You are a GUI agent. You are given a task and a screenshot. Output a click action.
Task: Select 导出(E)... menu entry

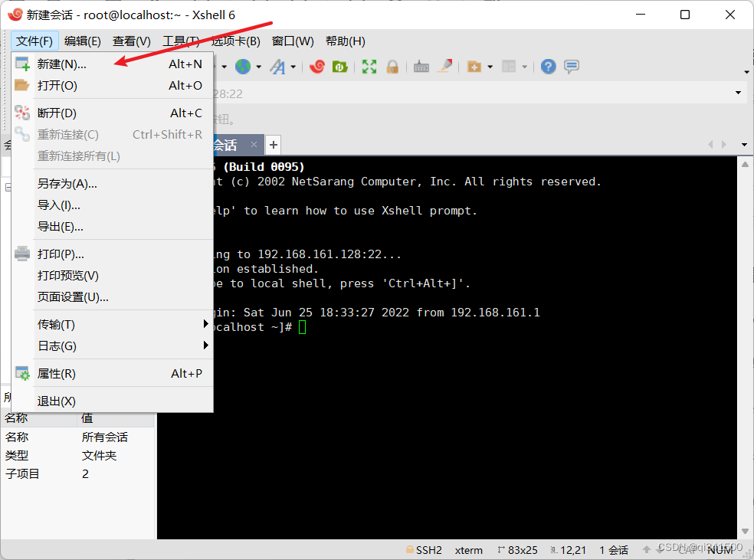[x=113, y=227]
